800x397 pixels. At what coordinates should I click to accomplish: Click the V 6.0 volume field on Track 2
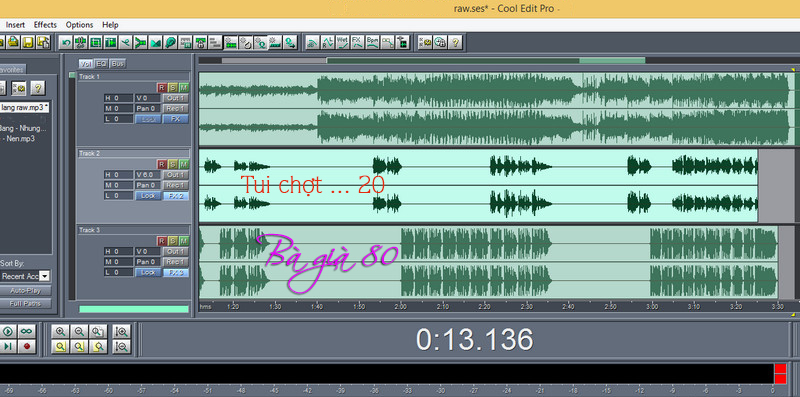pyautogui.click(x=148, y=175)
